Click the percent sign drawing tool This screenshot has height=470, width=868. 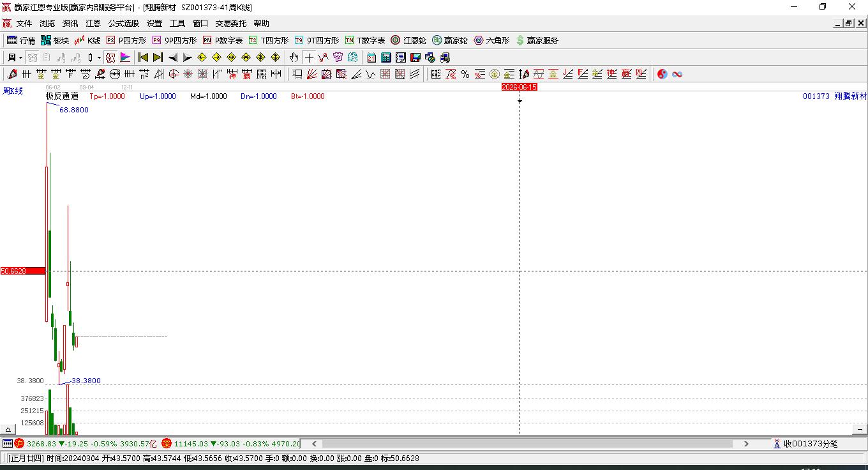click(465, 74)
